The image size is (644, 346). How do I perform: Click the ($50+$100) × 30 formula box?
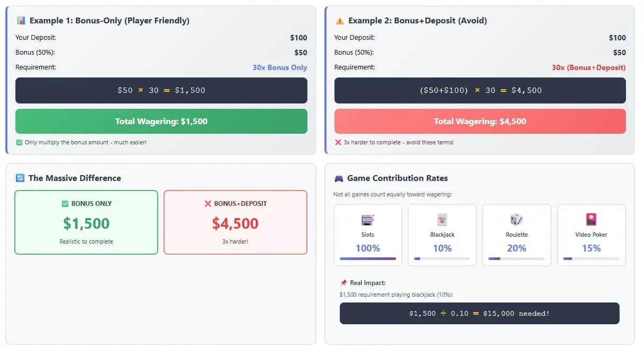click(480, 90)
